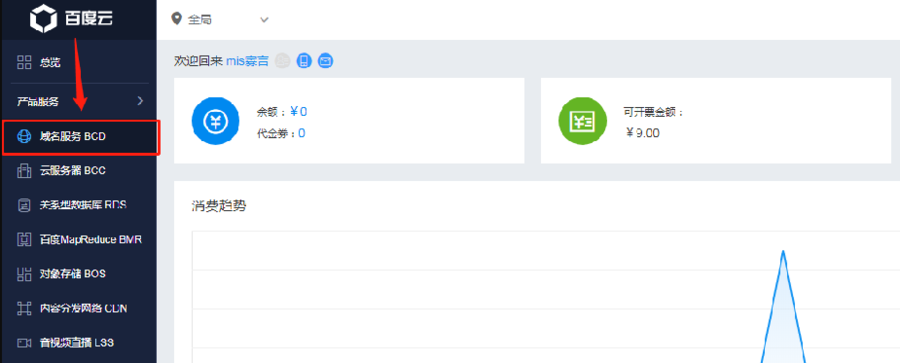The width and height of the screenshot is (900, 363).
Task: Click the Baidu Cloud logo
Action: point(72,18)
